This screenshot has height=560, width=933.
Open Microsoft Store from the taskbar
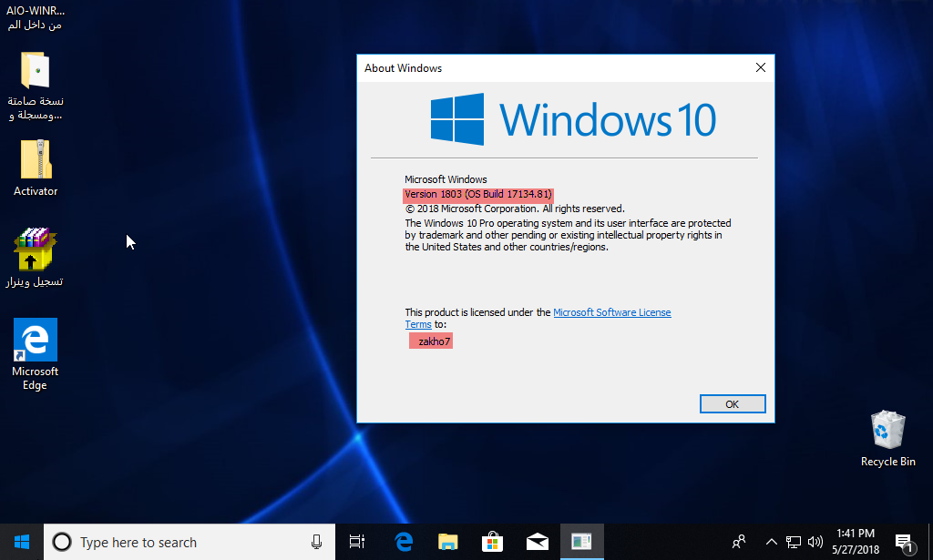(x=492, y=542)
